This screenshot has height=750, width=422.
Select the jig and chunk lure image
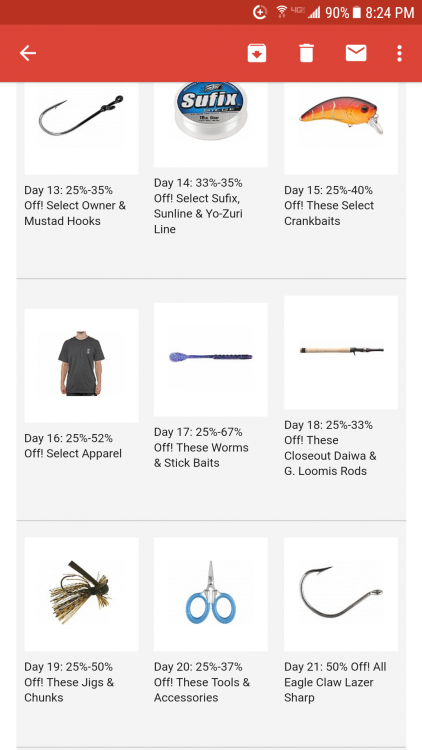[81, 594]
